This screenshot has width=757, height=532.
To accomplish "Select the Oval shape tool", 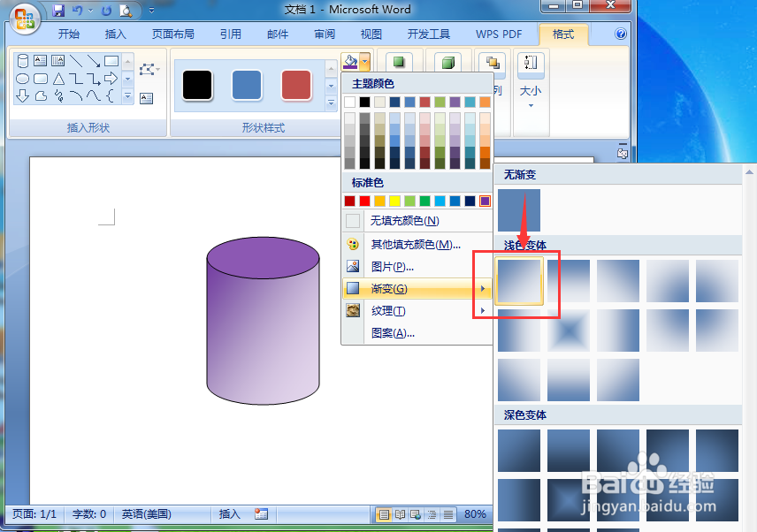I will click(23, 78).
